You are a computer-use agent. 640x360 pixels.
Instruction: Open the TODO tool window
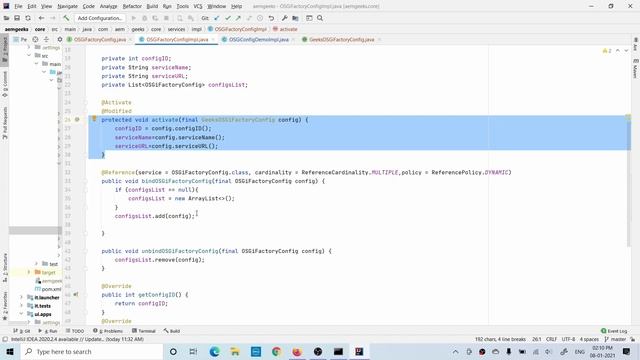pos(75,331)
